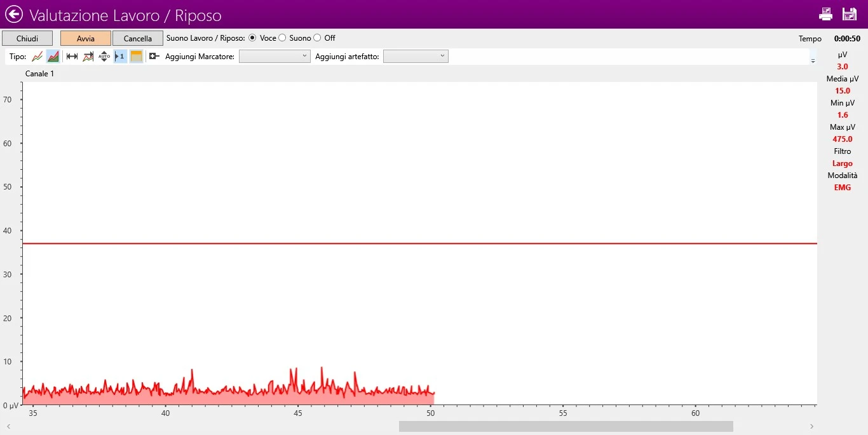Viewport: 868px width, 435px height.
Task: Click the Cancella button
Action: pos(138,38)
